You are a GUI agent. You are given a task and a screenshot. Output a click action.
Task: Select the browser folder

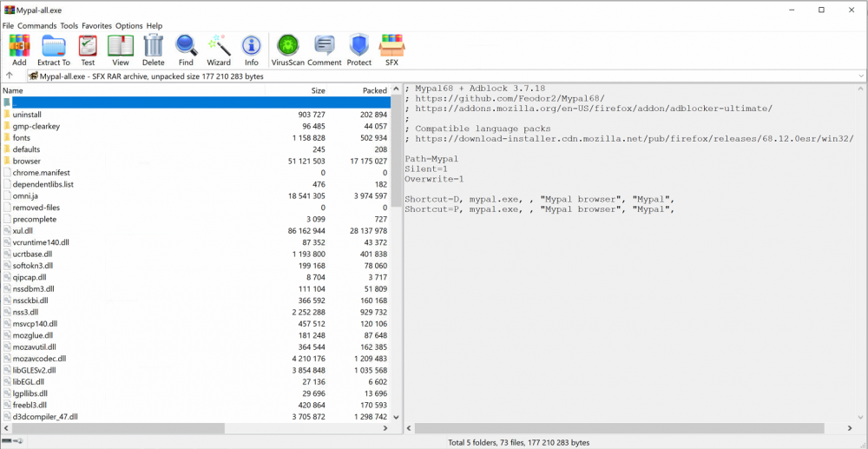[x=26, y=161]
